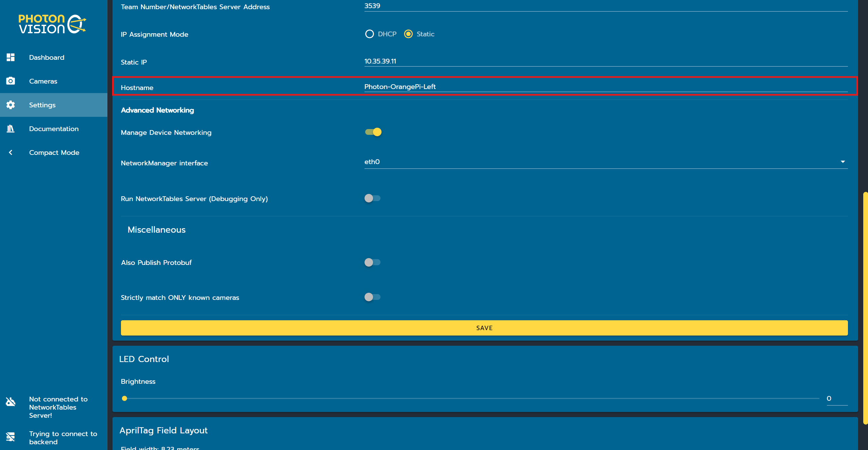Switch to the Dashboard page

(47, 57)
